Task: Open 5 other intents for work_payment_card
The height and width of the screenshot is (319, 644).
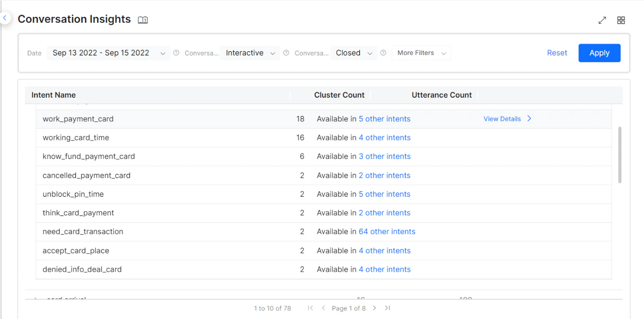Action: click(384, 119)
